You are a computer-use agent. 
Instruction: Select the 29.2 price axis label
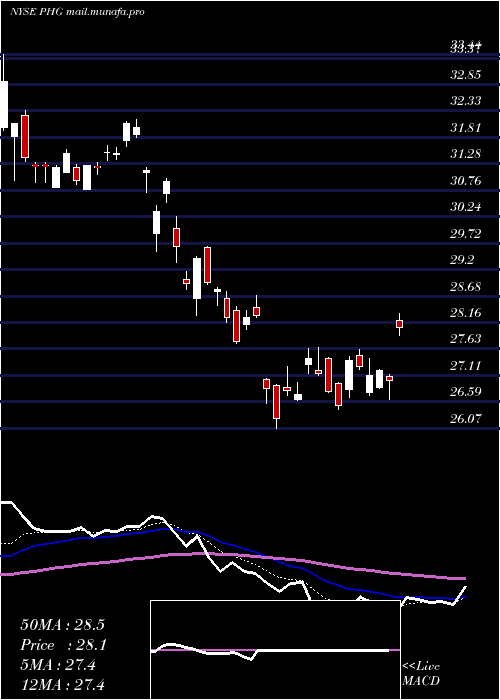coord(462,260)
